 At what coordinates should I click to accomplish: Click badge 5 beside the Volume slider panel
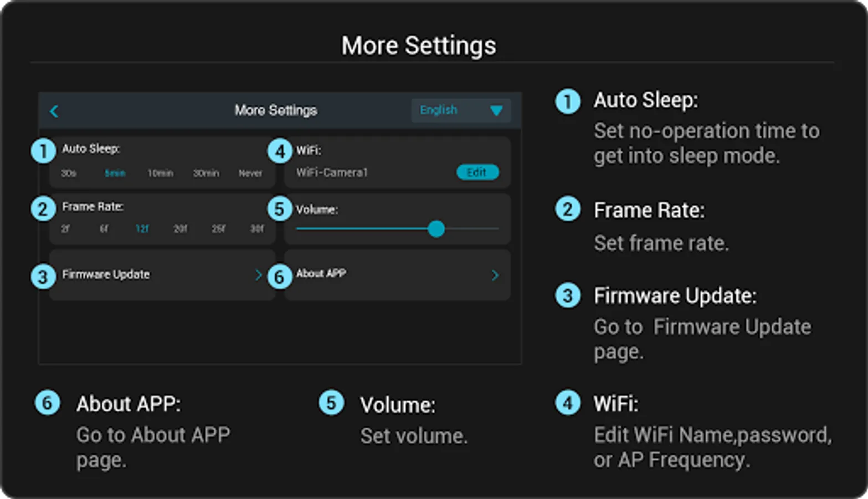coord(280,209)
